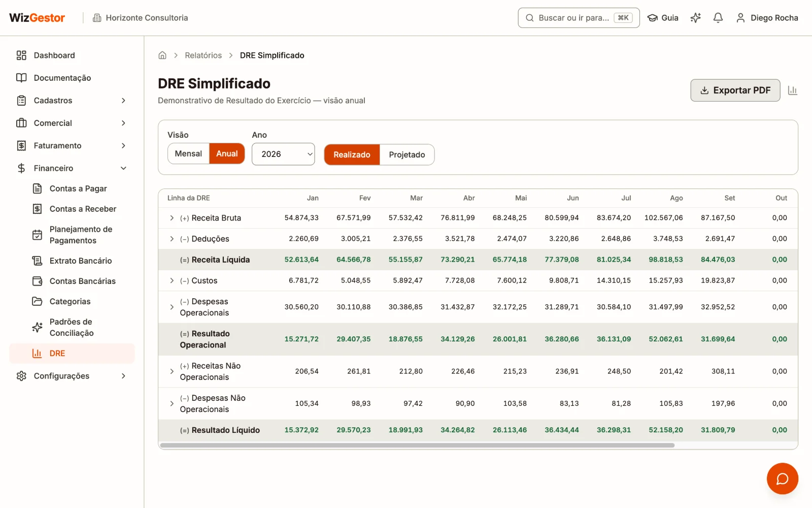Expand the Despesas Não Operacionais row

click(x=172, y=403)
